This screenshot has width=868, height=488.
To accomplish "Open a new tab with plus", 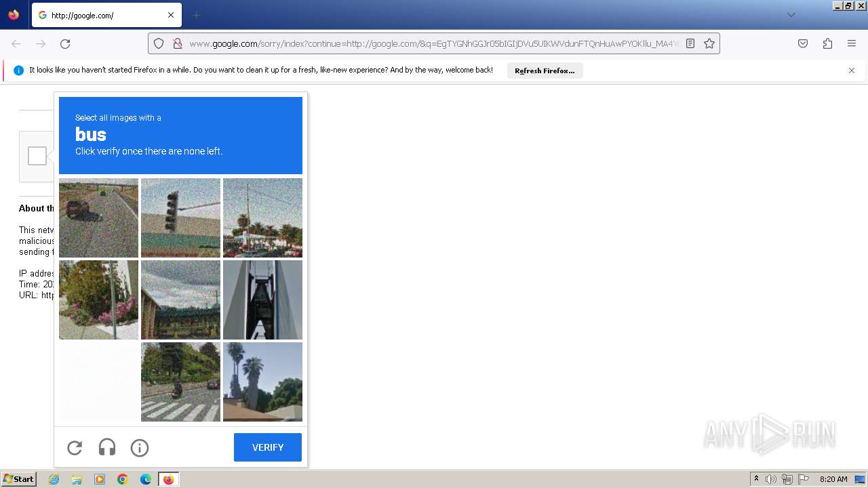I will pos(196,15).
